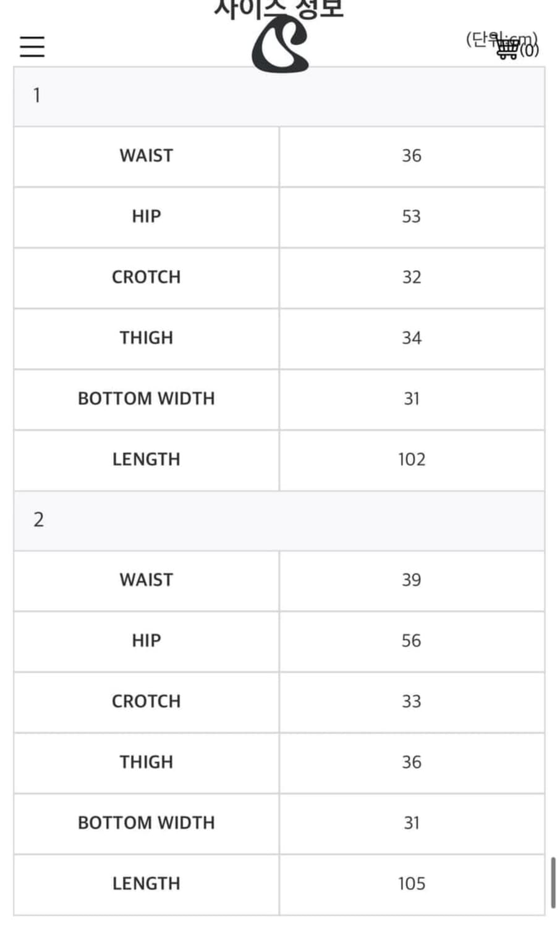Image resolution: width=560 pixels, height=927 pixels.
Task: Click the size 2 section header
Action: point(279,521)
